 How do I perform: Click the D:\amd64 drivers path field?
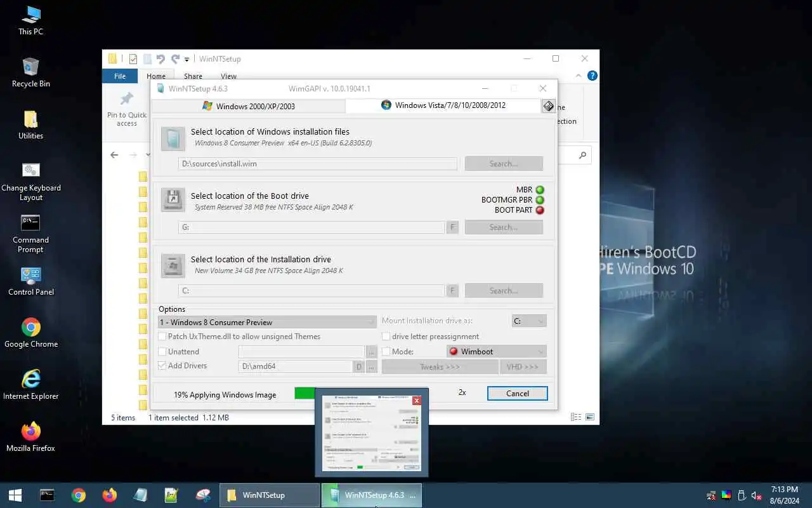tap(296, 366)
